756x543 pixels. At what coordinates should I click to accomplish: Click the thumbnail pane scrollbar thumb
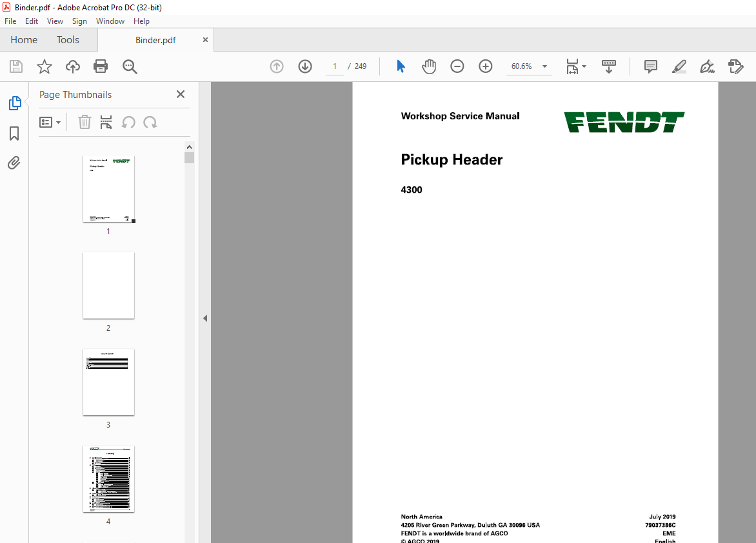tap(189, 158)
